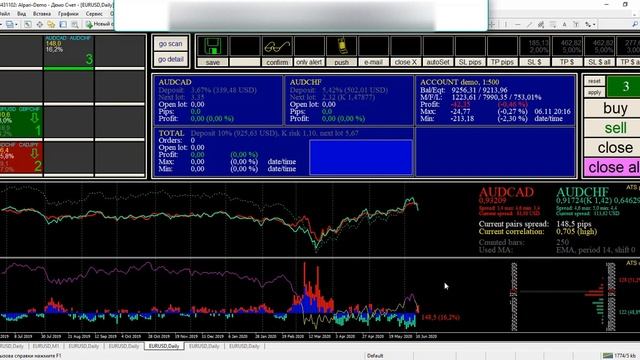This screenshot has height=360, width=640.
Task: Click the market watch toolbar icon
Action: [27, 24]
